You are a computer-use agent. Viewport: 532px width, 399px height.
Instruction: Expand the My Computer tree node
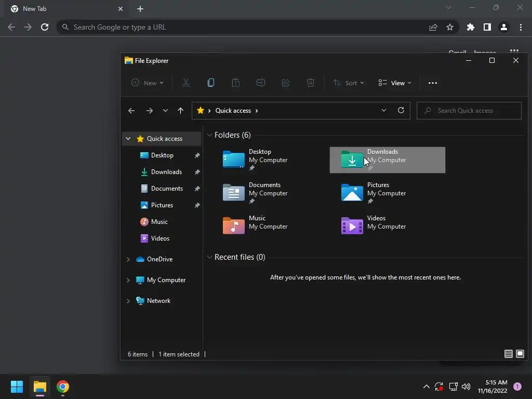click(x=128, y=280)
